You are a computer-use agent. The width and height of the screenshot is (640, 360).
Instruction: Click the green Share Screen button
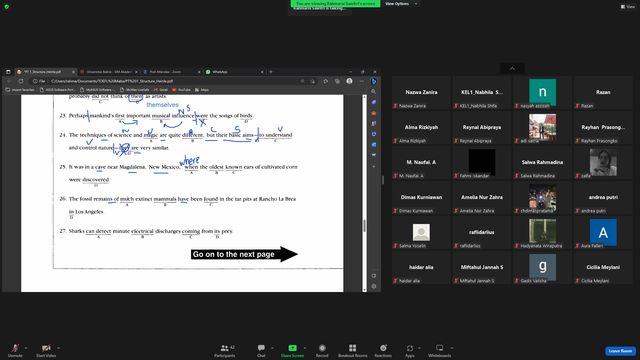(292, 350)
